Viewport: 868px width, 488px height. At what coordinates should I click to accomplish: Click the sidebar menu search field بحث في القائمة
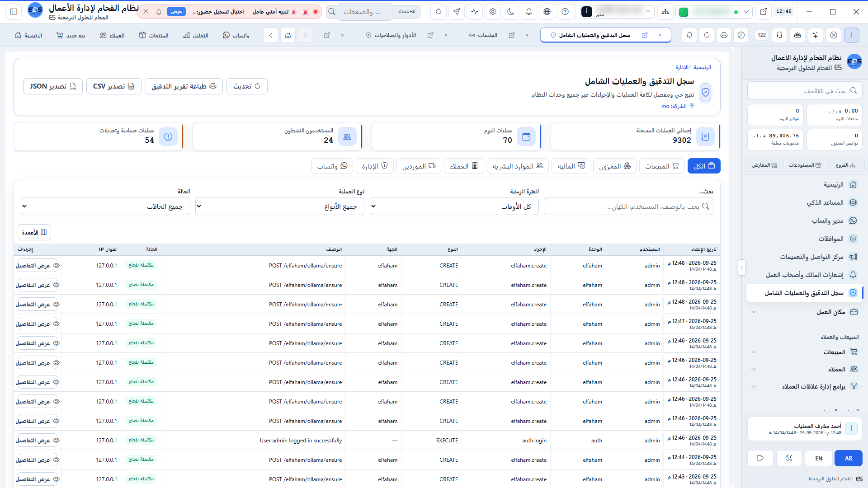point(805,91)
